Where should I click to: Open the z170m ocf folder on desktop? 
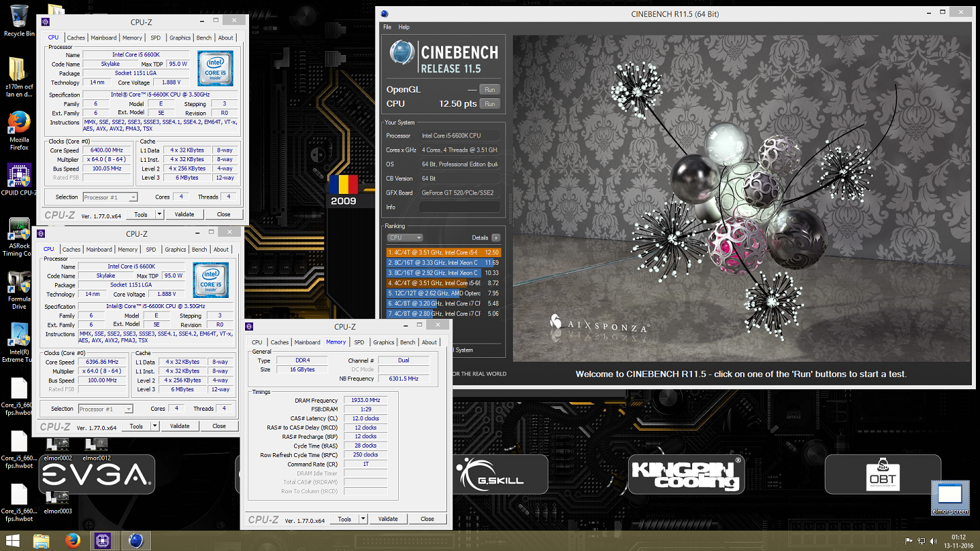point(18,78)
